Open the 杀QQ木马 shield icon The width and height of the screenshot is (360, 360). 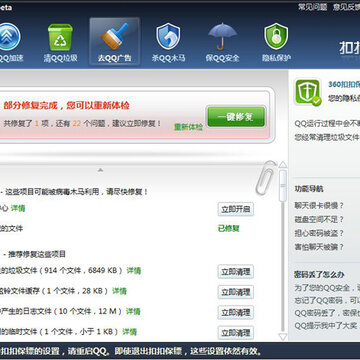pos(168,37)
